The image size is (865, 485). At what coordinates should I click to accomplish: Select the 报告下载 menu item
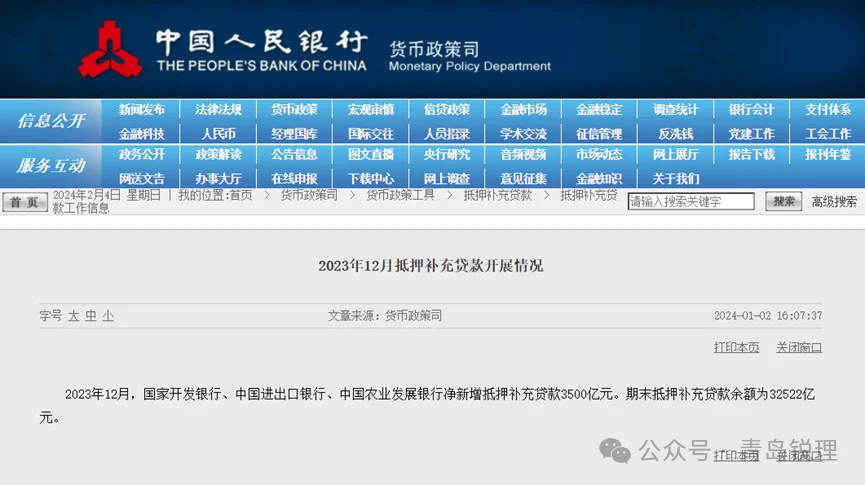pos(752,154)
